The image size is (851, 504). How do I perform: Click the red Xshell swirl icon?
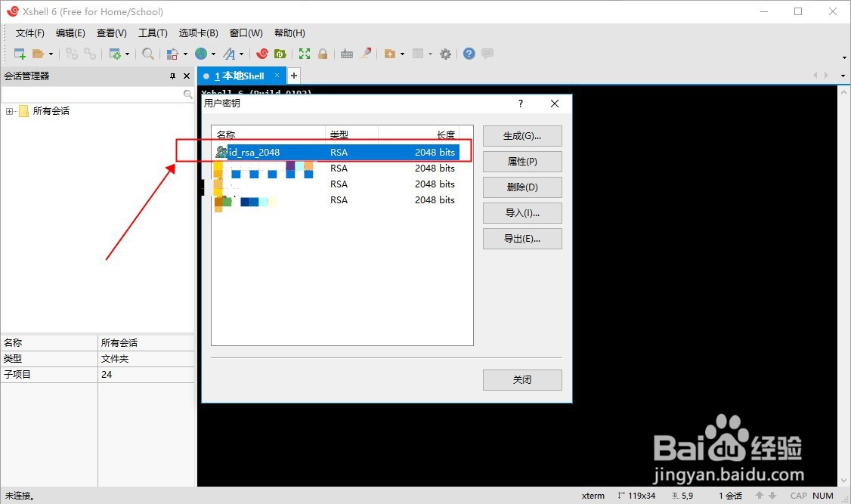tap(262, 54)
